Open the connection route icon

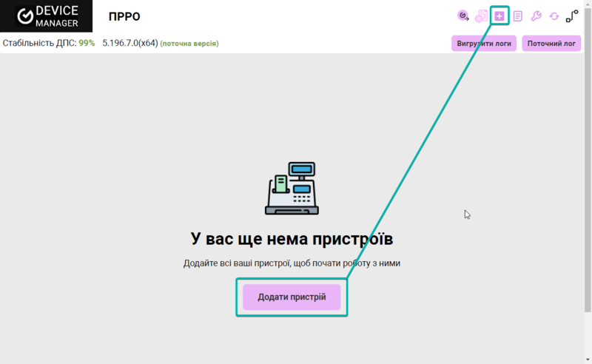(x=573, y=16)
